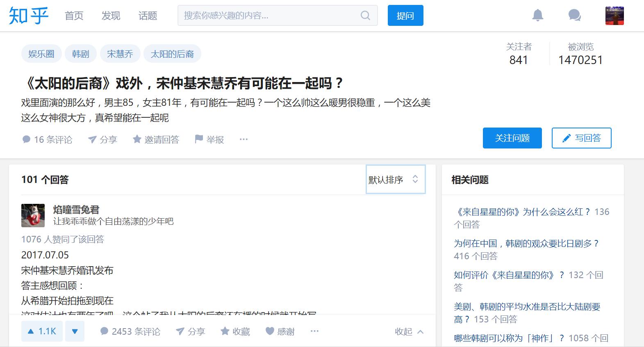The height and width of the screenshot is (347, 644).
Task: Open the 16 条评论 question comments
Action: click(x=47, y=139)
